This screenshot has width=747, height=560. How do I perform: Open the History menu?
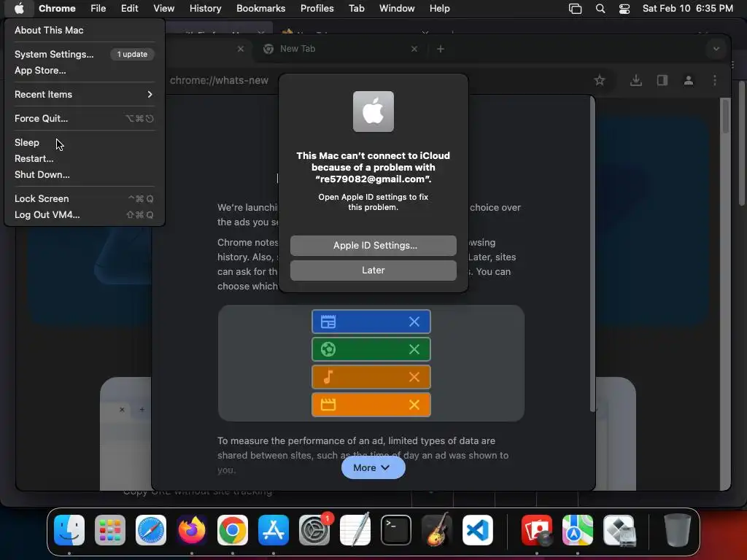point(205,9)
